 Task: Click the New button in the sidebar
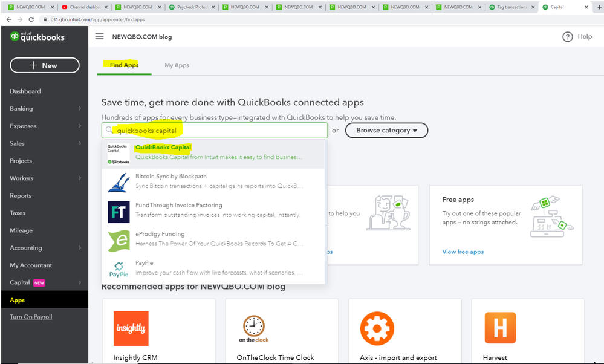click(x=44, y=65)
